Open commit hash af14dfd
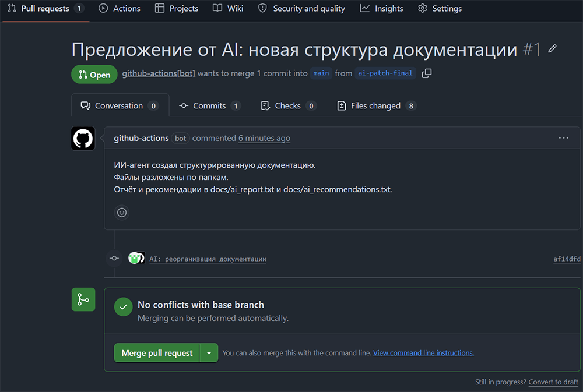The image size is (583, 392). 567,259
